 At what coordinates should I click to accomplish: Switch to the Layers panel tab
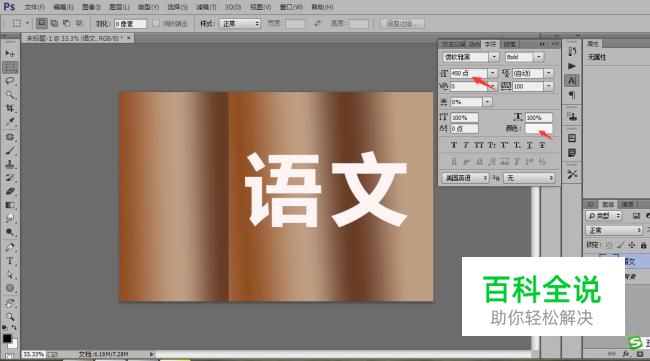(x=608, y=204)
